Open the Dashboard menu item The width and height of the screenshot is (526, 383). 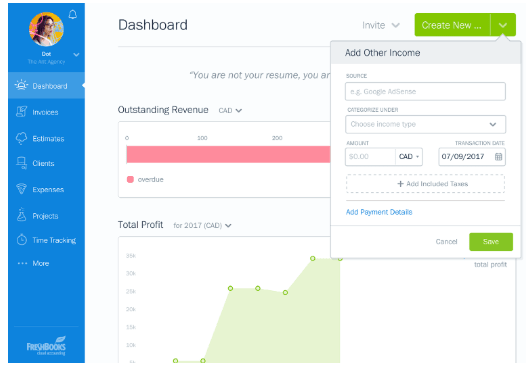tap(46, 86)
